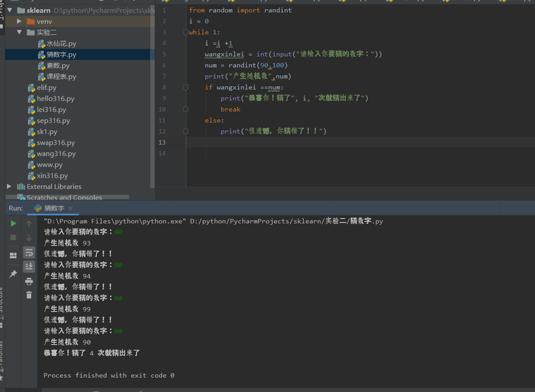This screenshot has width=535, height=392.
Task: Open 素数.py file
Action: (53, 66)
